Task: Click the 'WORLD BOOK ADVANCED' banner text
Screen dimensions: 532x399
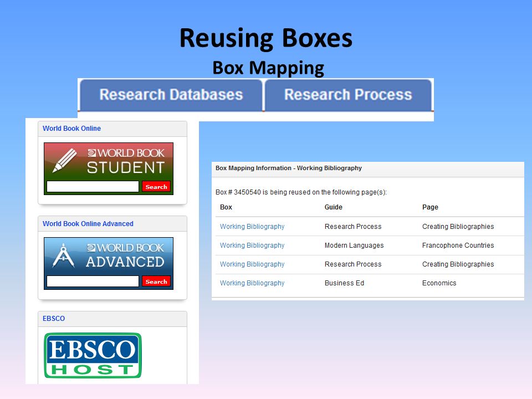Action: click(125, 256)
